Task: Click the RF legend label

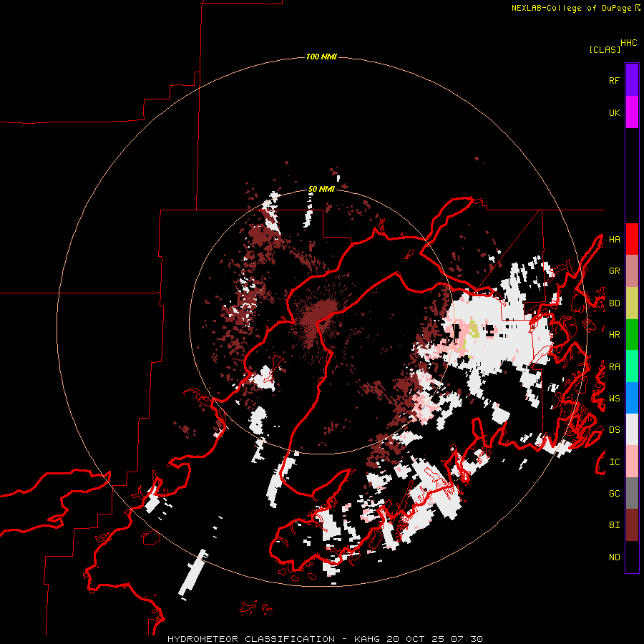Action: point(614,80)
